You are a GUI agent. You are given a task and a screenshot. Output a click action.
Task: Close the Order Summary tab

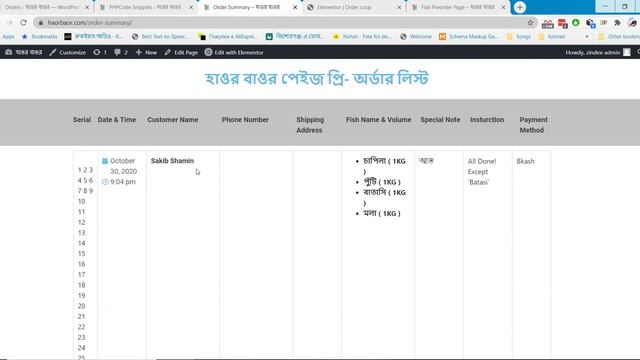coord(295,7)
